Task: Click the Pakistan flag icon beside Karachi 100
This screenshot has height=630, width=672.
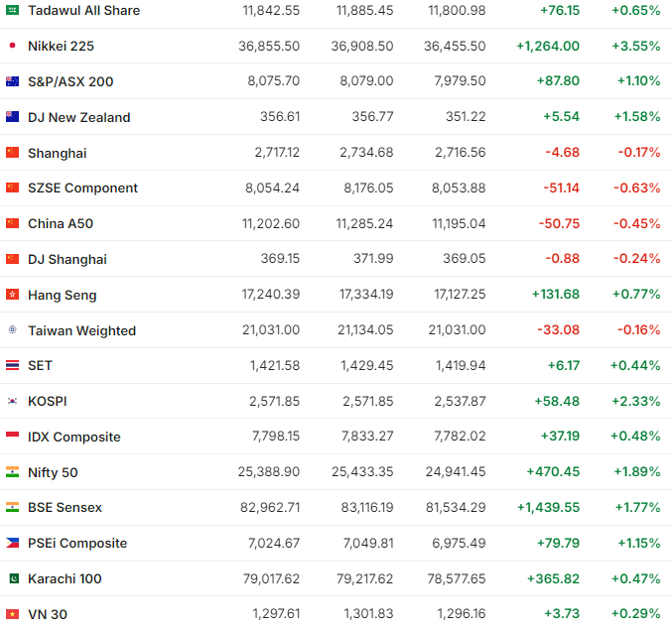Action: (x=12, y=578)
